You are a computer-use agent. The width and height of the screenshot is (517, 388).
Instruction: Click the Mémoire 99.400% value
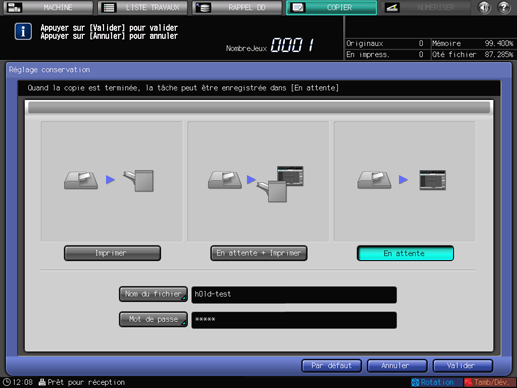click(x=499, y=43)
